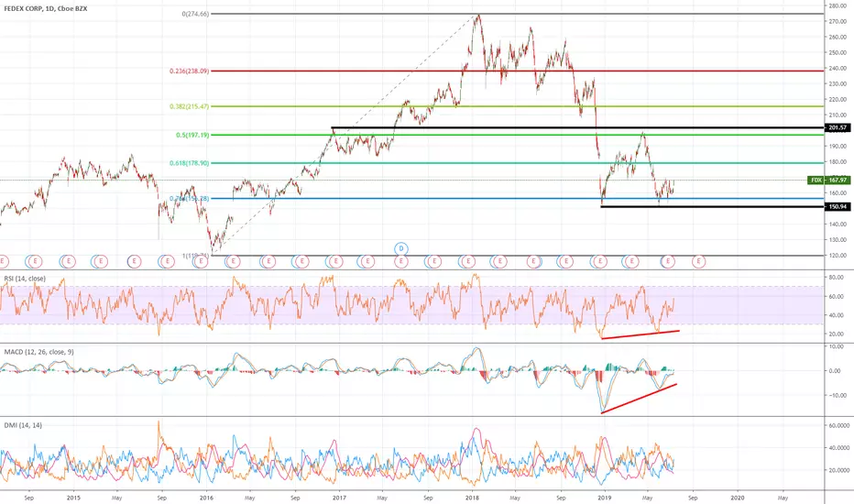Click 2020 on the time axis

click(x=737, y=498)
